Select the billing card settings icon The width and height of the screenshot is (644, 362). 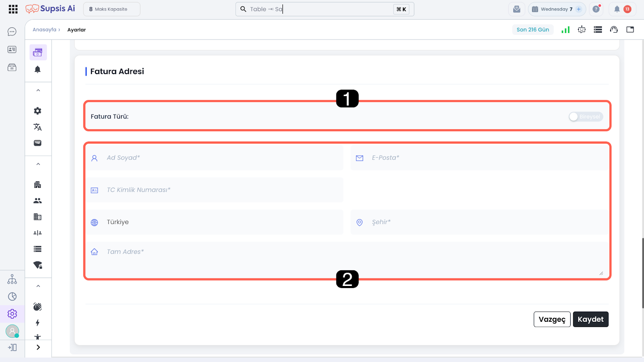38,52
